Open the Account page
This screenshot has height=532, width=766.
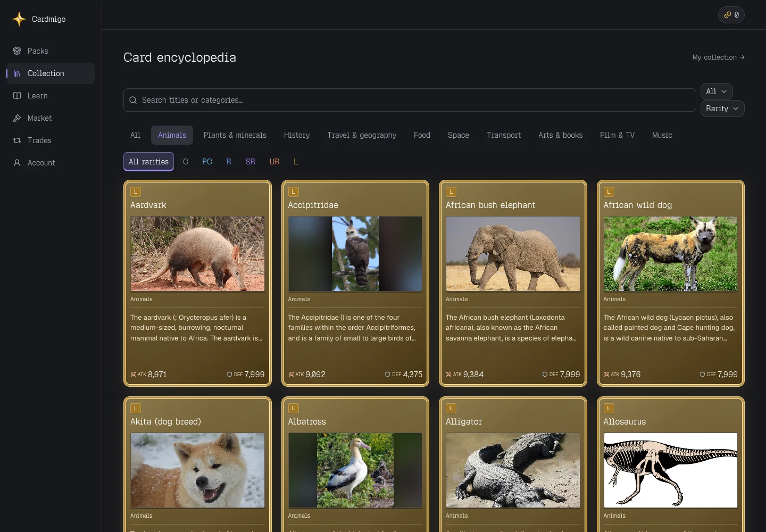(51, 163)
